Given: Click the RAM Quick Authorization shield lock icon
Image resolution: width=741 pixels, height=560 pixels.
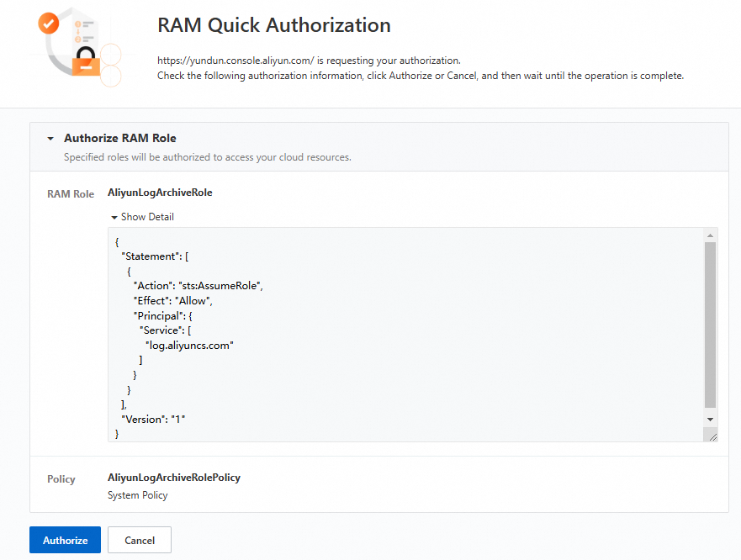Looking at the screenshot, I should [79, 47].
